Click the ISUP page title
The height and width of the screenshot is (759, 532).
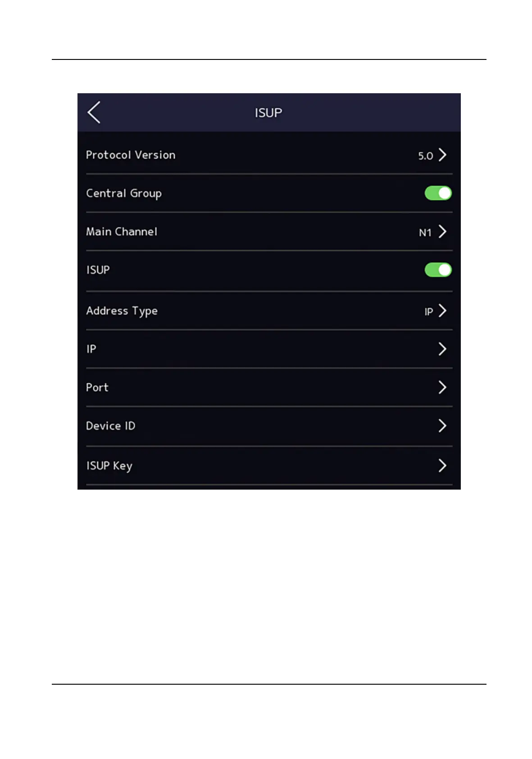point(268,113)
